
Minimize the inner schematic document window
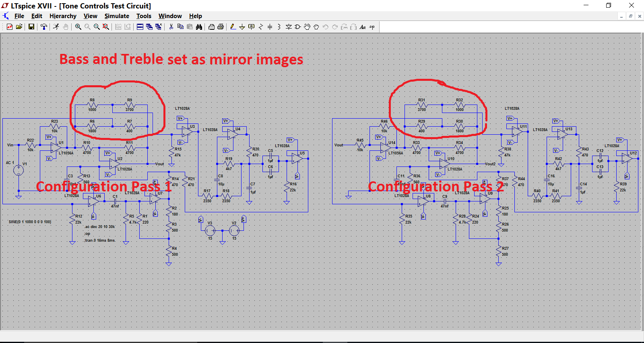621,16
